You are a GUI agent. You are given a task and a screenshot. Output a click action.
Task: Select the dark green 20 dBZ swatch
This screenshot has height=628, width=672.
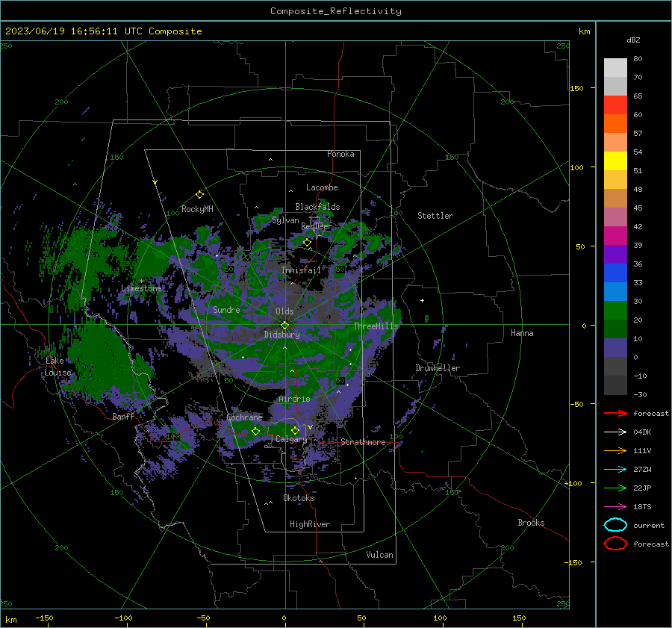[x=615, y=329]
